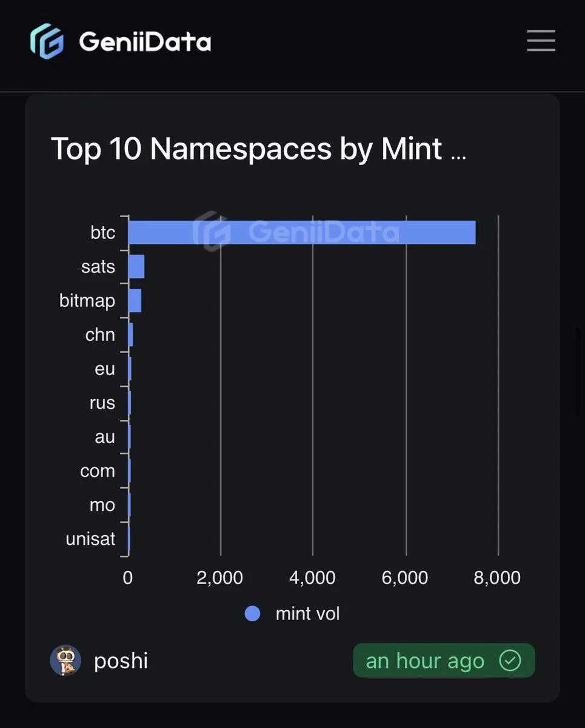This screenshot has height=728, width=585.
Task: Select the 'eu' axis label
Action: 105,368
